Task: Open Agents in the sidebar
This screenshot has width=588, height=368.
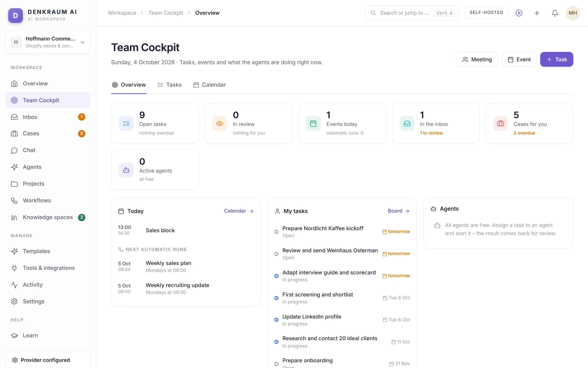Action: (48, 167)
